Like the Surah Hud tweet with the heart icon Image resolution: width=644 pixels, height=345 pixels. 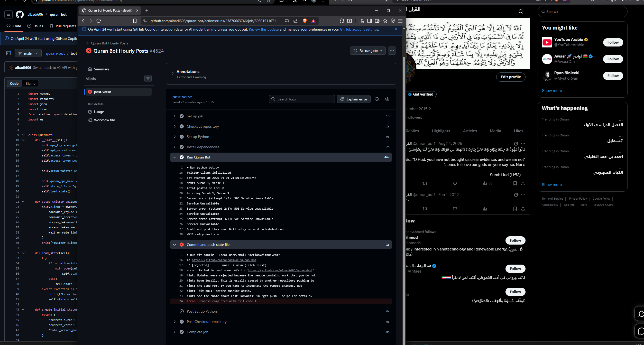455,183
